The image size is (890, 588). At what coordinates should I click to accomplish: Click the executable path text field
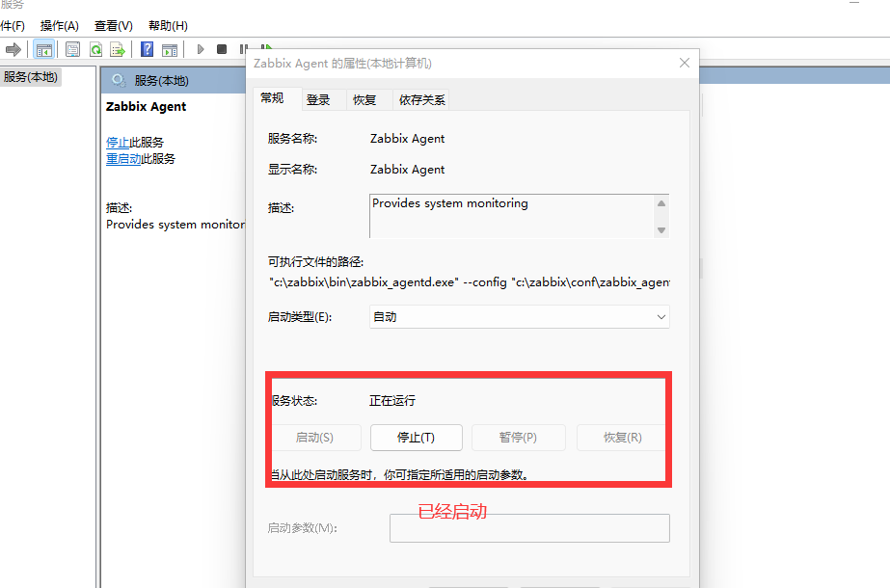point(469,282)
